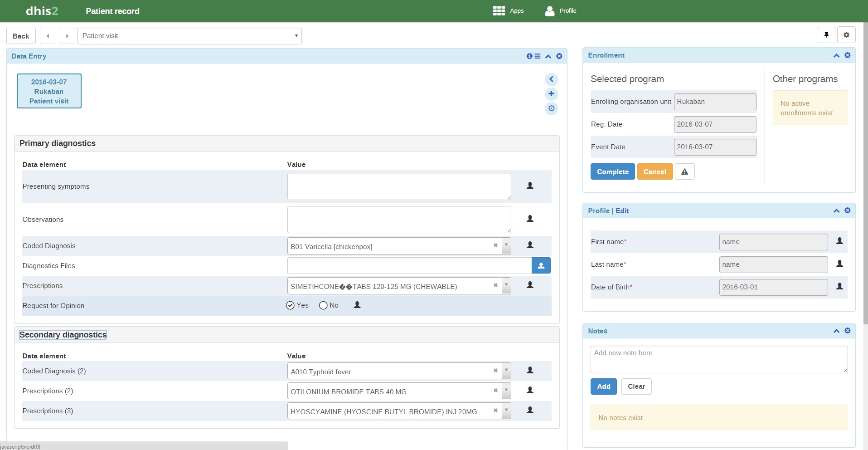Click the person icon beside Presenting symptoms

530,186
